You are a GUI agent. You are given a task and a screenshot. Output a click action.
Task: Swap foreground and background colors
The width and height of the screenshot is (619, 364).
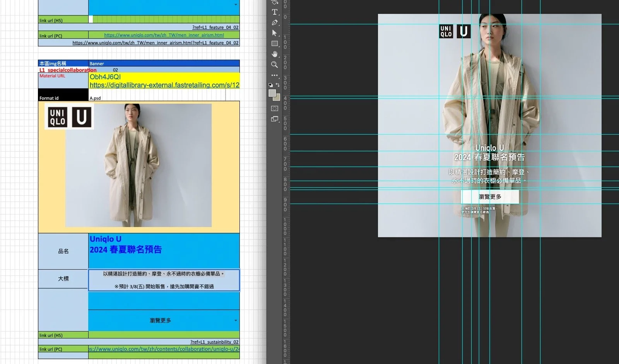pos(278,85)
